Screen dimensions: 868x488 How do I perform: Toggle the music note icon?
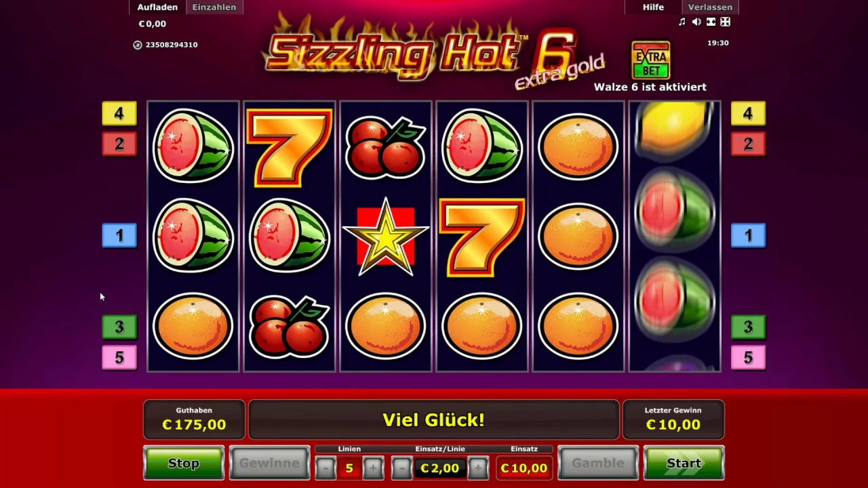point(682,22)
